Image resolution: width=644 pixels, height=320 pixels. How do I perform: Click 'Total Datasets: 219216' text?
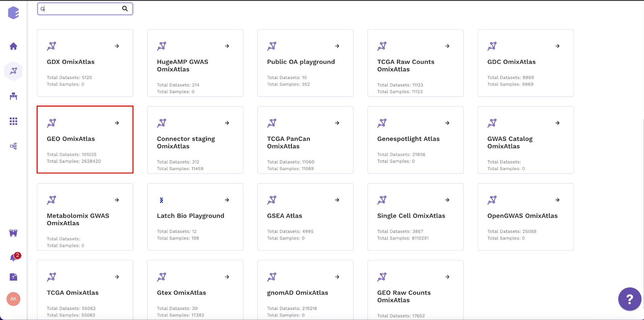pos(292,308)
